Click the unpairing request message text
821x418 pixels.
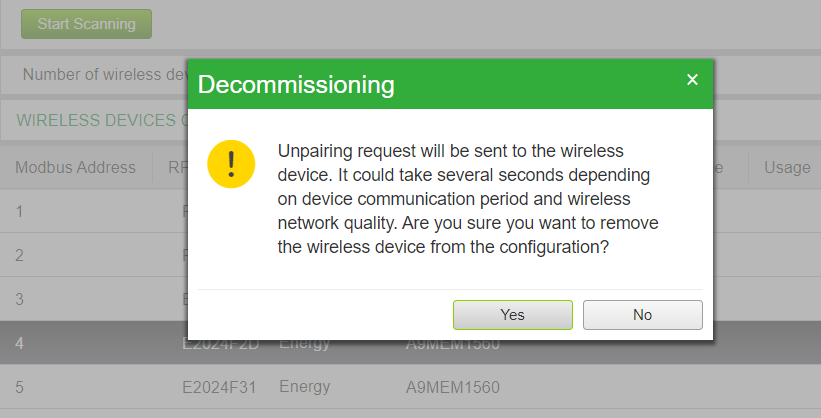(x=468, y=199)
